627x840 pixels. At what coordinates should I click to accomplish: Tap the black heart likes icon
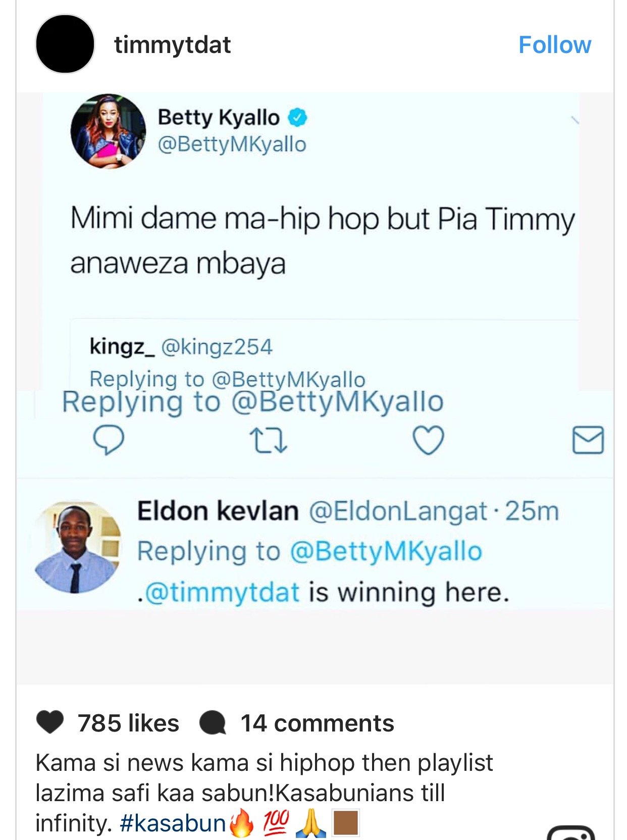(50, 722)
